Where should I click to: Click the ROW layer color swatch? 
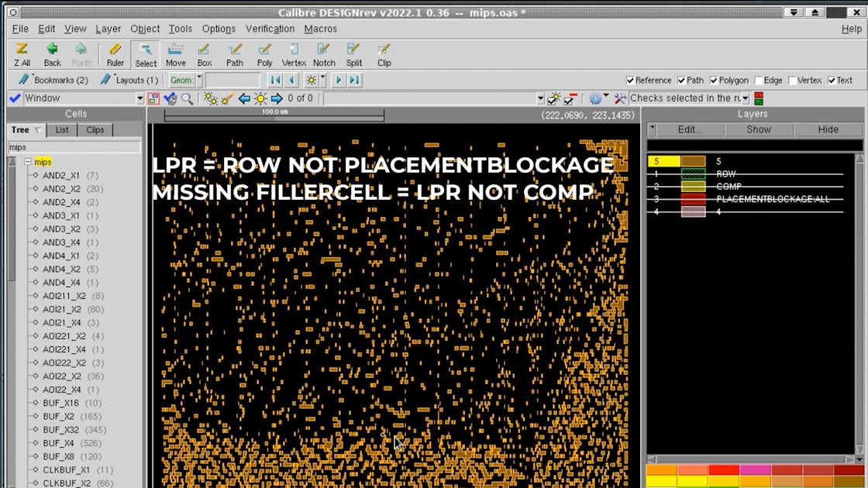(693, 174)
